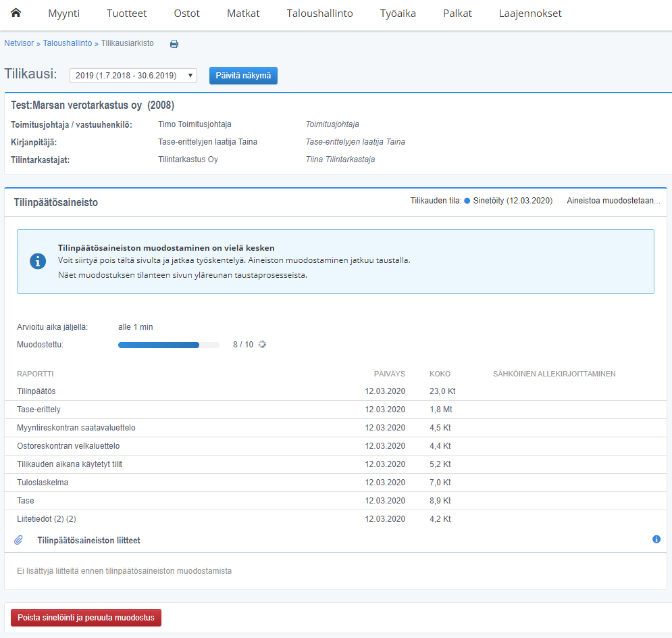Click Poista sinetöinti ja peruuta muodostus
The width and height of the screenshot is (672, 638).
pyautogui.click(x=86, y=618)
